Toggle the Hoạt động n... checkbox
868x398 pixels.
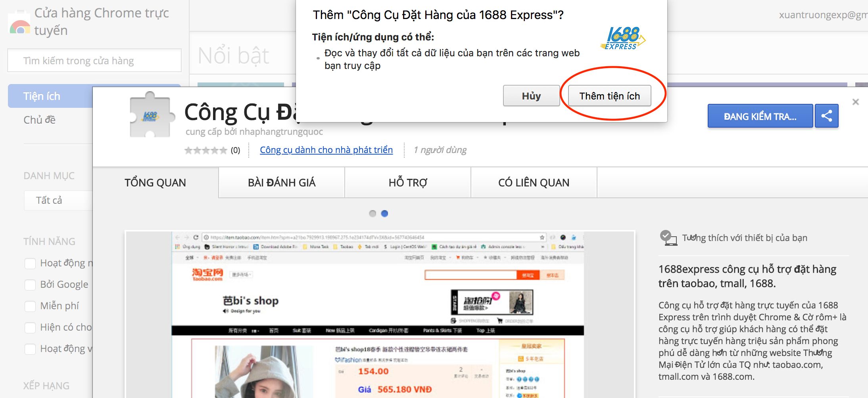30,264
